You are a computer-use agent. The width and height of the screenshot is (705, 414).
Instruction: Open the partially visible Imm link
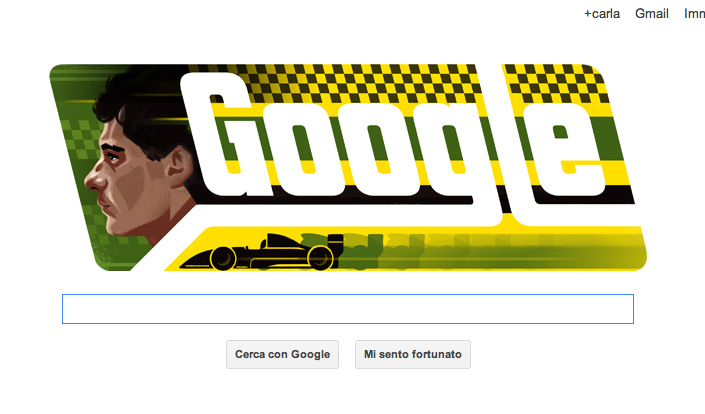(x=694, y=14)
